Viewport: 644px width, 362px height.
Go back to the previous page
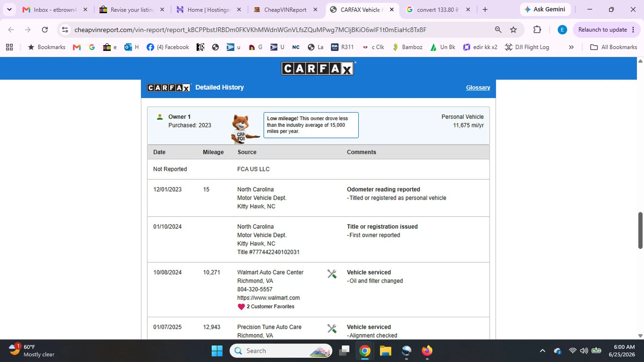[x=11, y=30]
